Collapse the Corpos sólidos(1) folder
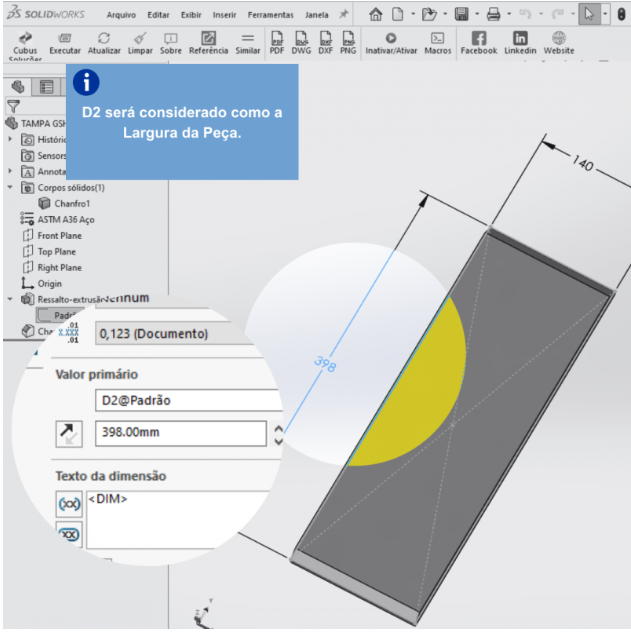The image size is (631, 632). (10, 187)
